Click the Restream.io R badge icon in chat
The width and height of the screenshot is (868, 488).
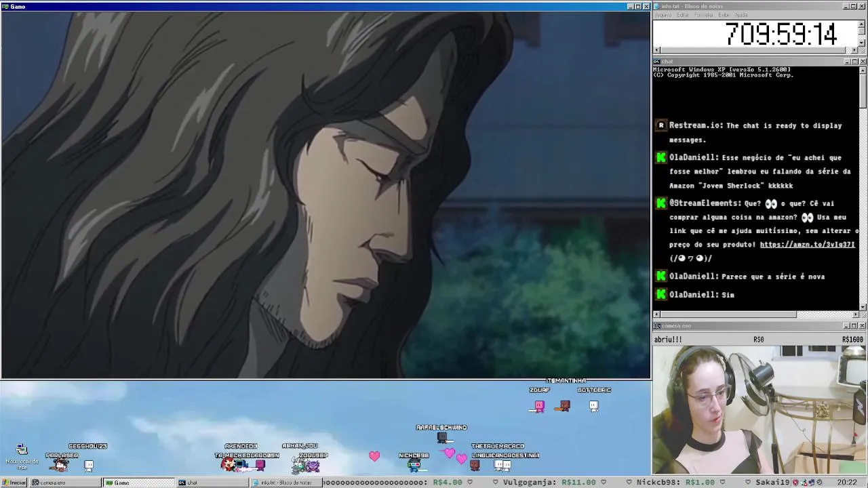click(x=661, y=125)
